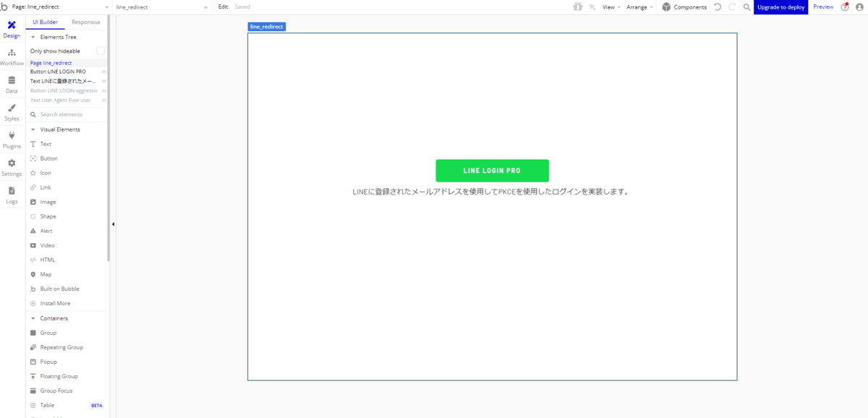The image size is (868, 418).
Task: Collapse the Elements Tree section
Action: click(x=33, y=37)
